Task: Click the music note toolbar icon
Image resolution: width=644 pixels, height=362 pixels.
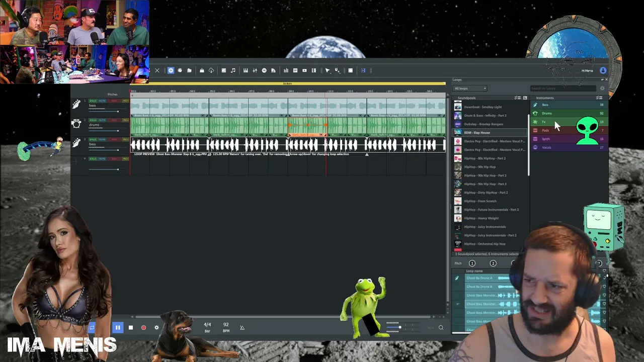Action: (233, 70)
